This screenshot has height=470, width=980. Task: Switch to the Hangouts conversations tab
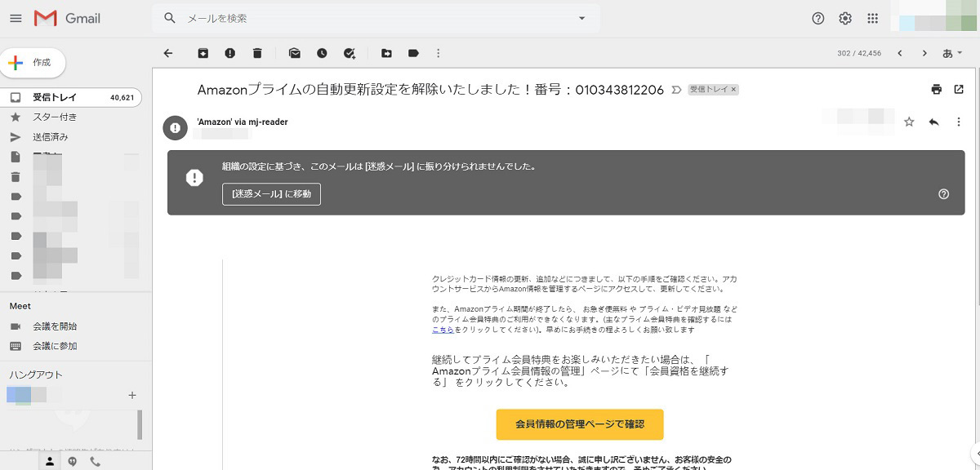(x=73, y=462)
